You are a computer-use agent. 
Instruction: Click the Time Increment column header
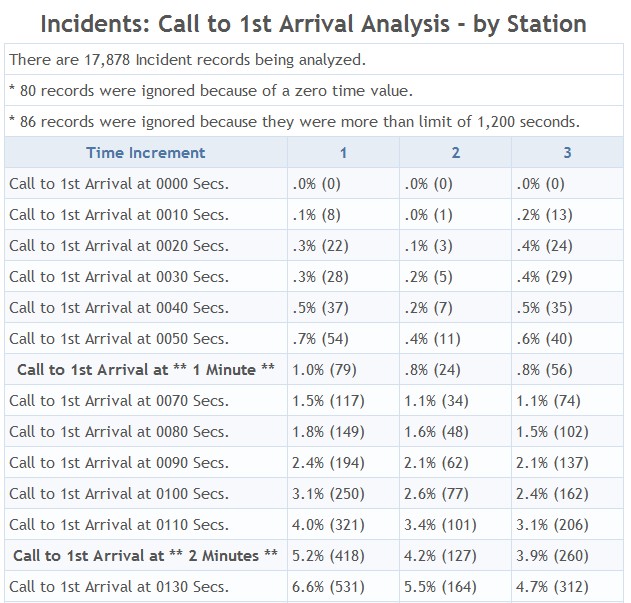click(146, 153)
